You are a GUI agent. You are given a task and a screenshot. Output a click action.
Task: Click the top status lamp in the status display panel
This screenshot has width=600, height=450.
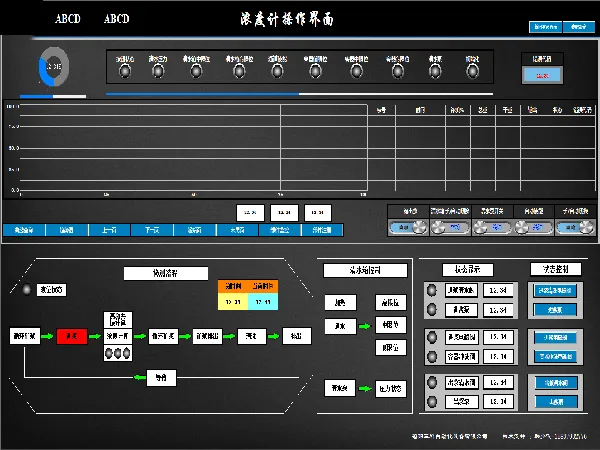point(432,291)
